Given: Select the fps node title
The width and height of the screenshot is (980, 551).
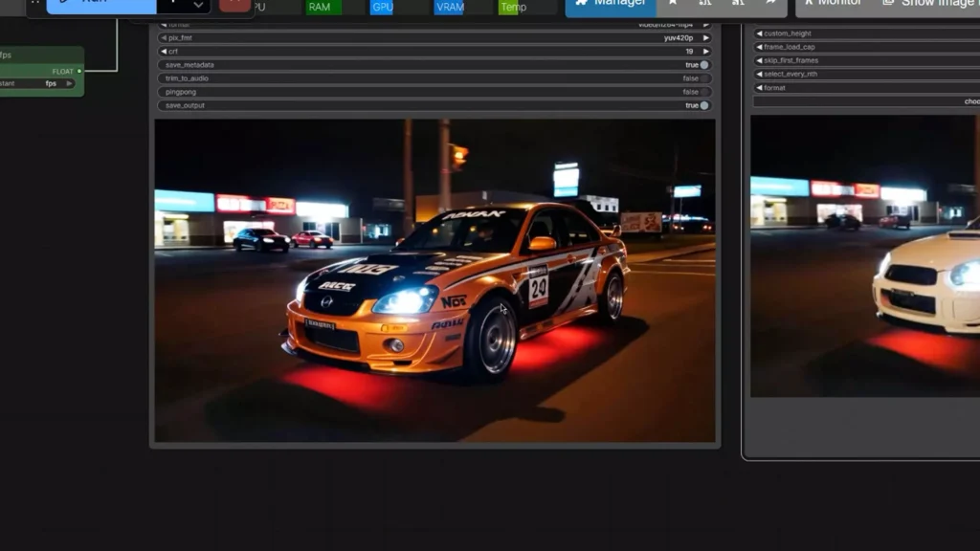Looking at the screenshot, I should point(7,55).
